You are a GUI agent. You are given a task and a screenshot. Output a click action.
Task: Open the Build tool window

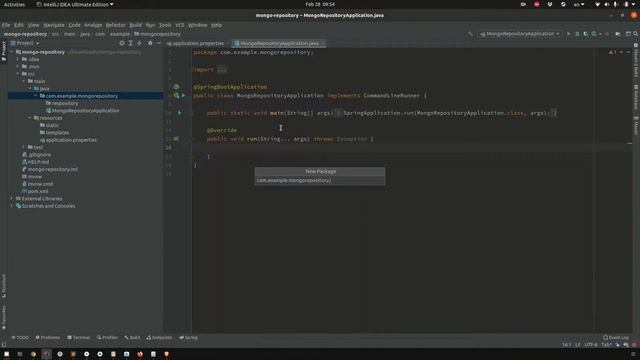(132, 338)
